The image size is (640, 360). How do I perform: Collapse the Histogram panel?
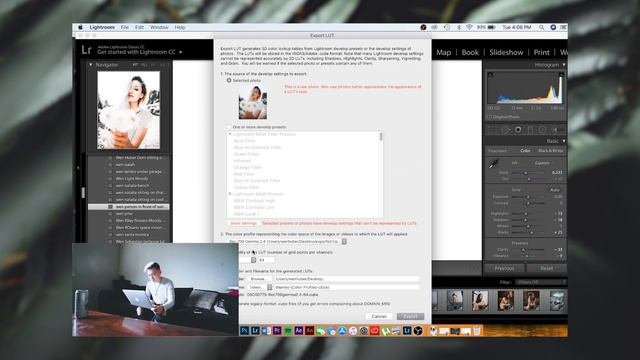[564, 64]
